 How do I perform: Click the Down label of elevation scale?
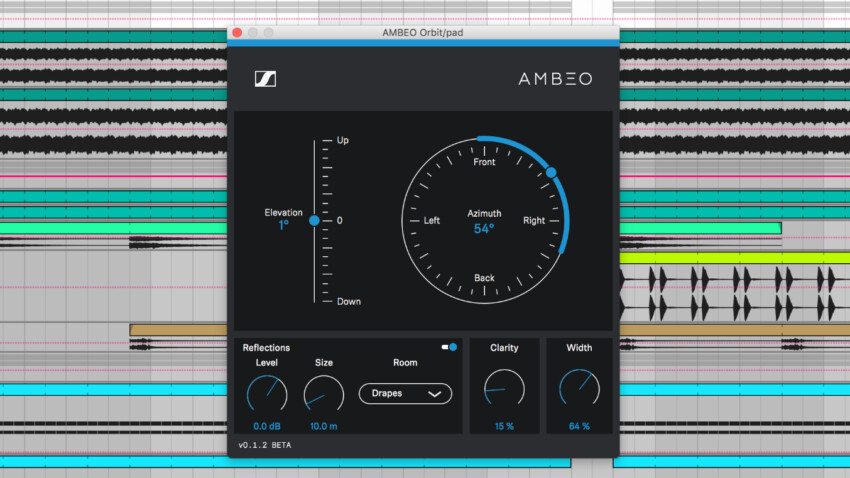349,301
